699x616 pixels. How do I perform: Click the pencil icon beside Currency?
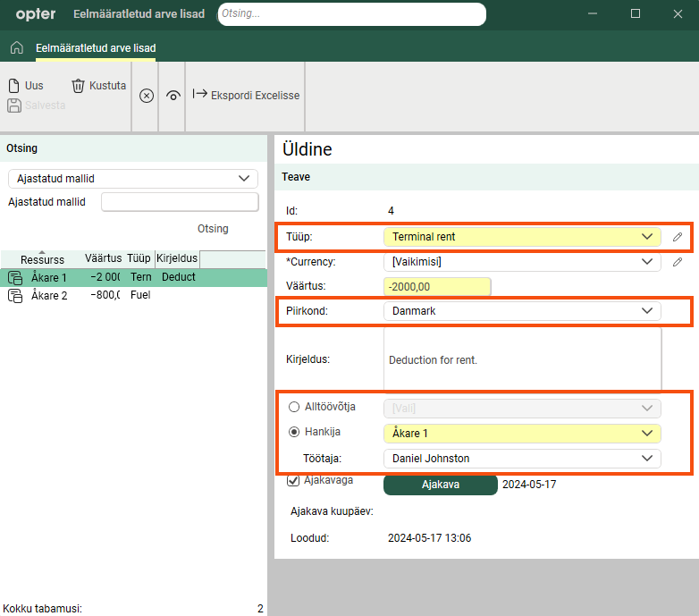coord(678,262)
